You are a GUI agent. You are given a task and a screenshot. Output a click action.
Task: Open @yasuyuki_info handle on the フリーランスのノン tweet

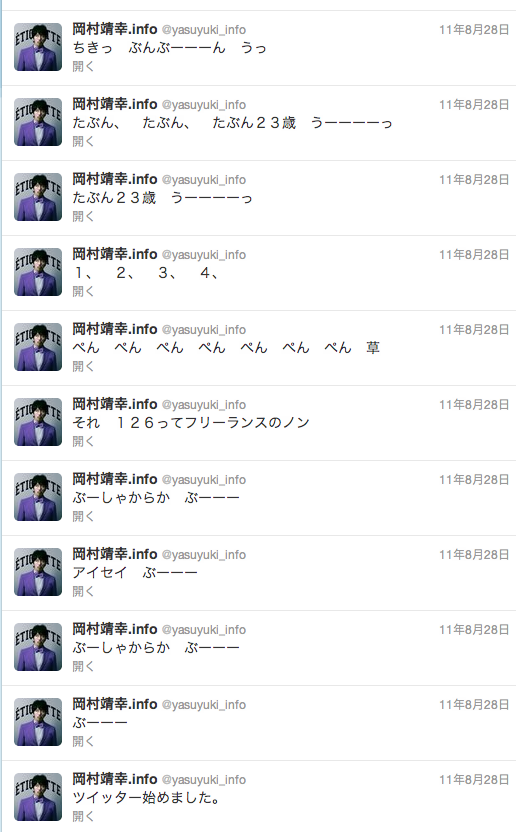203,405
